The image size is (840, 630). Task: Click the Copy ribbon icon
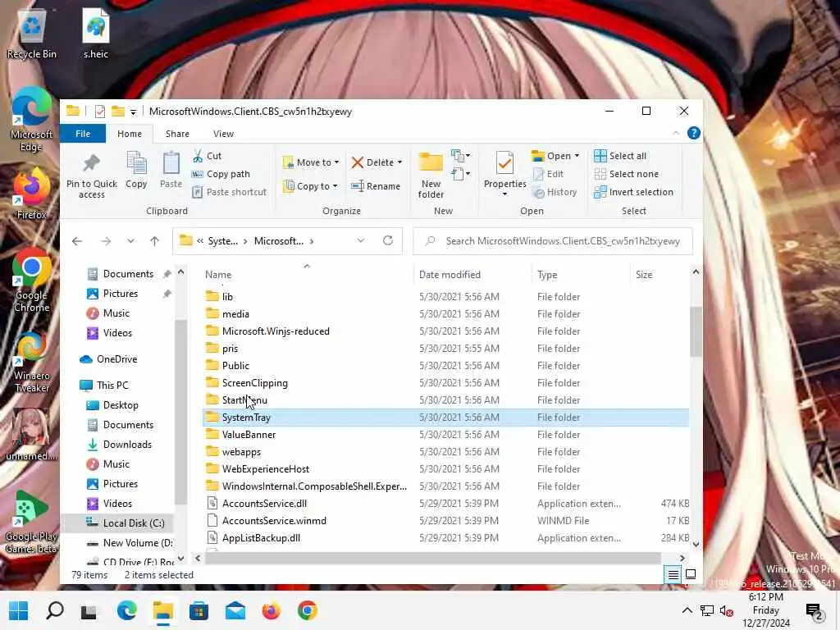(x=136, y=170)
